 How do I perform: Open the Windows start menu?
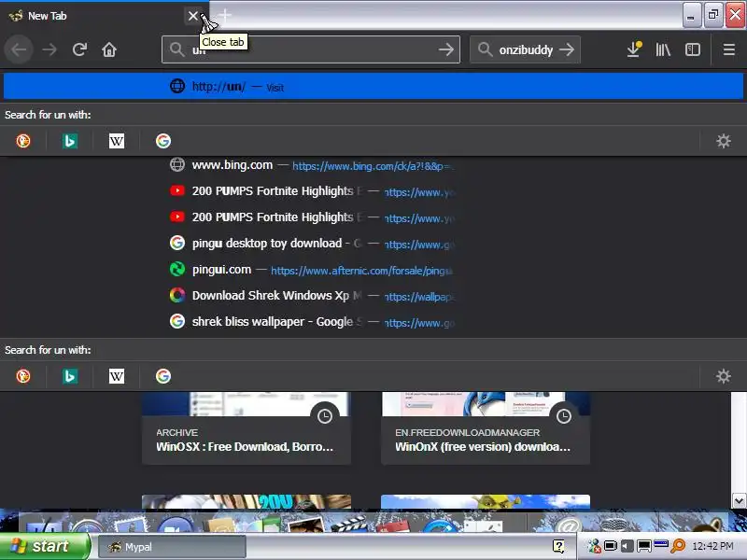45,546
